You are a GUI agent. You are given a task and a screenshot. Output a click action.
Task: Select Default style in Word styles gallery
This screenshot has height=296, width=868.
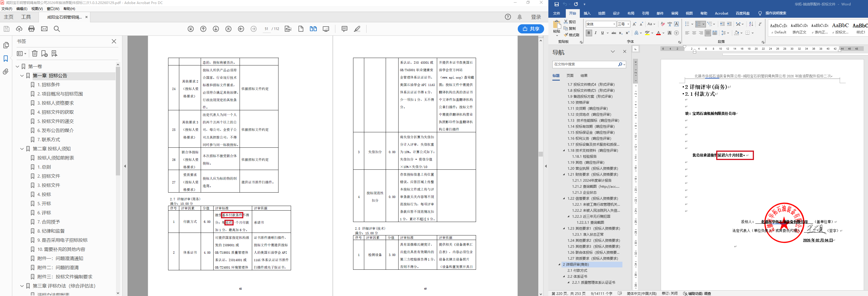point(779,28)
